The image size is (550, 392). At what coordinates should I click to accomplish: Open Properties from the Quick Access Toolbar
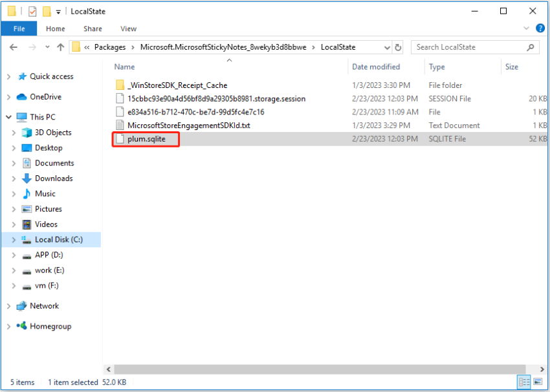31,11
